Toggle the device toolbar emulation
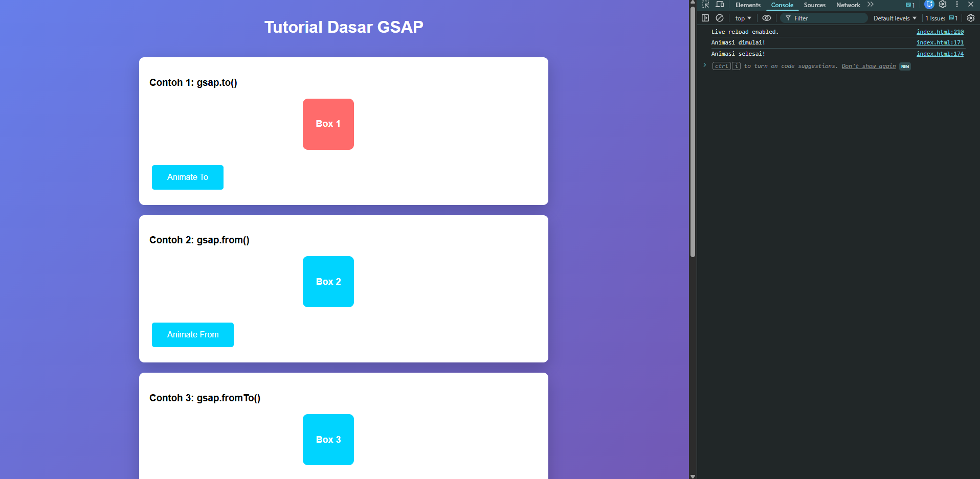 (x=720, y=5)
